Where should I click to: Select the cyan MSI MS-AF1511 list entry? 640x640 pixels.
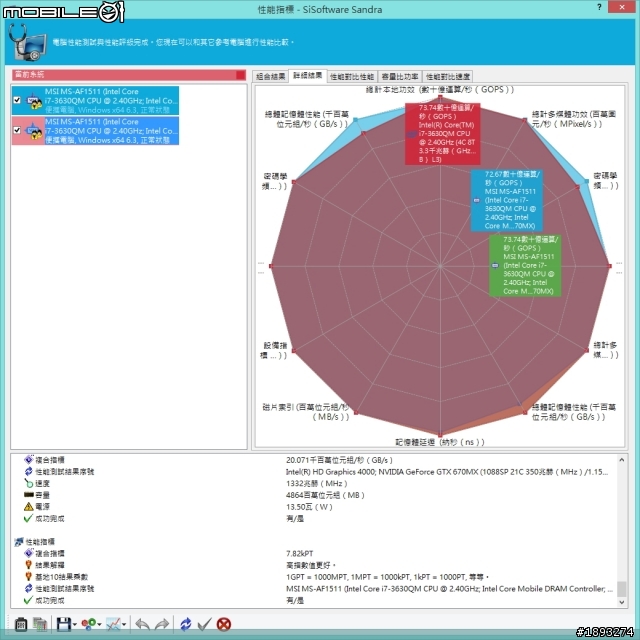click(95, 100)
